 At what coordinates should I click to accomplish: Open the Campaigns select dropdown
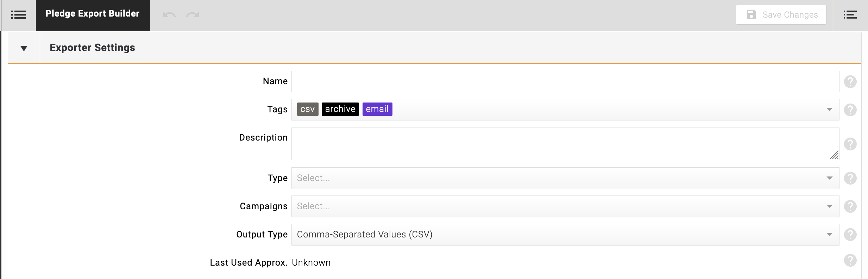pos(565,206)
